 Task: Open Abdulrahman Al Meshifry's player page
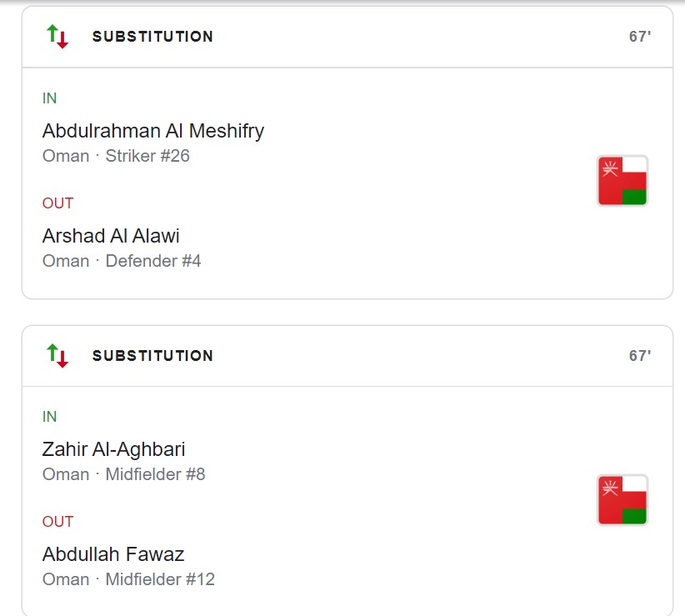pyautogui.click(x=153, y=131)
